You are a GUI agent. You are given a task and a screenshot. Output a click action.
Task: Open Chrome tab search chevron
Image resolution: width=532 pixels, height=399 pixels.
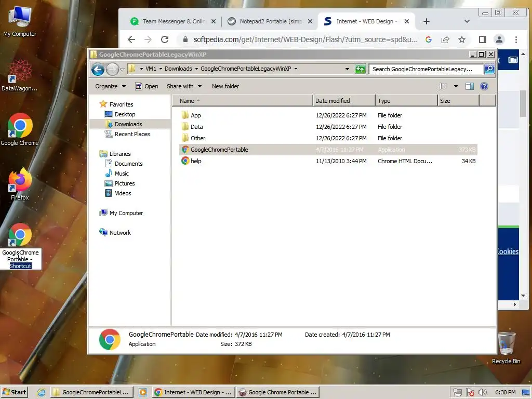(x=467, y=21)
